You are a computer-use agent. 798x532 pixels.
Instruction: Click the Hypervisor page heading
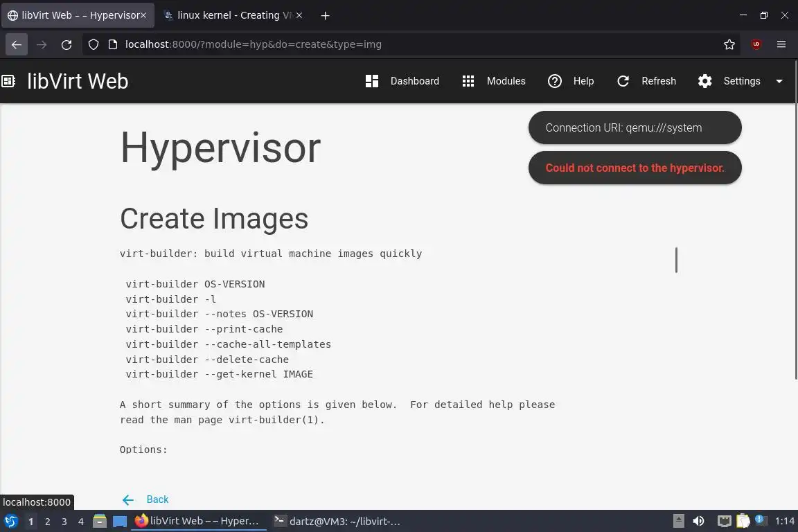coord(220,148)
